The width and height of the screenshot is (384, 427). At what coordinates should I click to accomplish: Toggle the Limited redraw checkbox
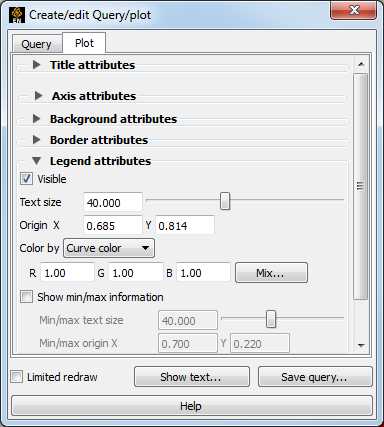tap(16, 377)
